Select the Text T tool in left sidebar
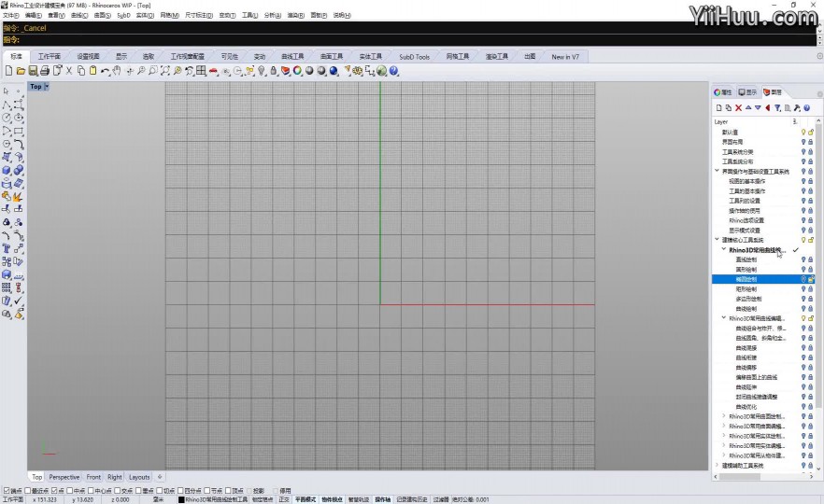The height and width of the screenshot is (504, 824). coord(7,248)
